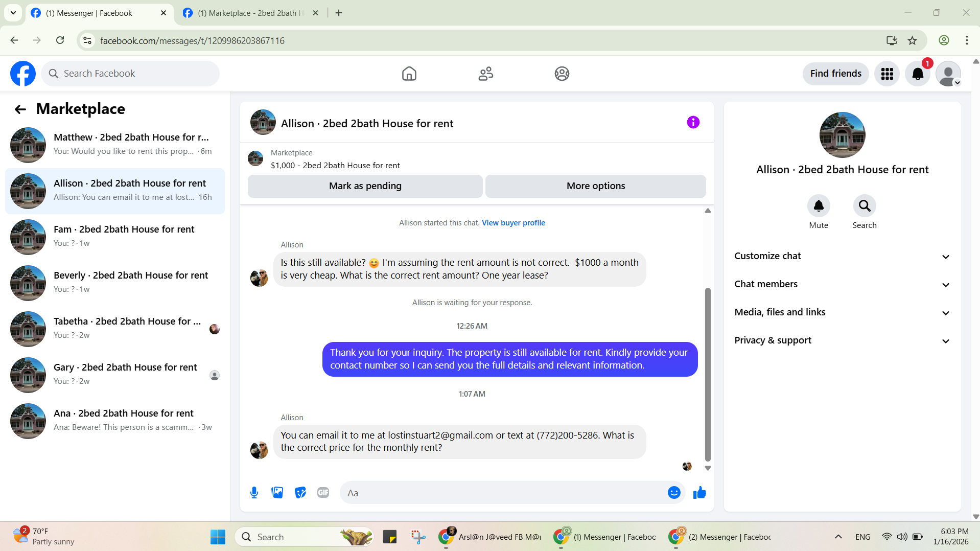Click the browser address bar URL
The height and width of the screenshot is (551, 980).
(x=192, y=41)
